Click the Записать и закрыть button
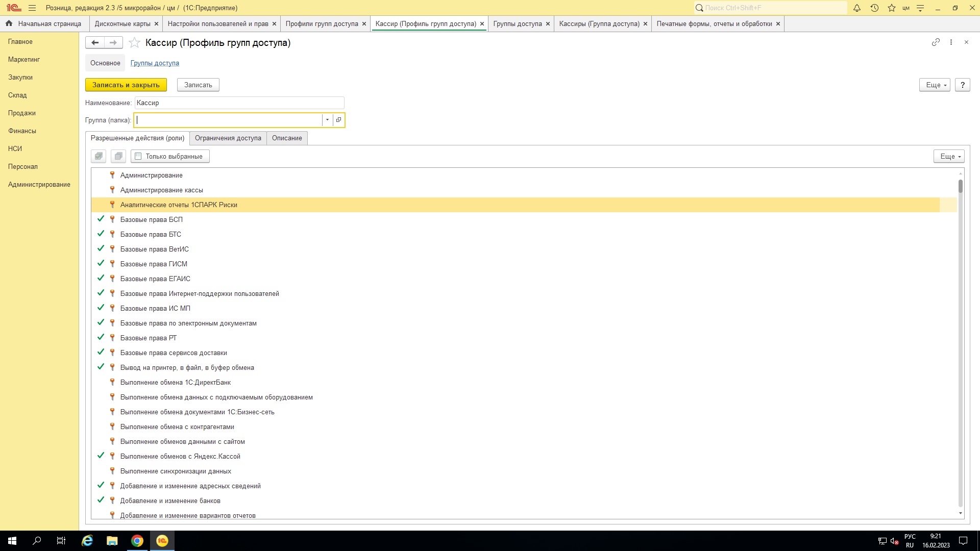This screenshot has width=980, height=551. click(x=126, y=85)
